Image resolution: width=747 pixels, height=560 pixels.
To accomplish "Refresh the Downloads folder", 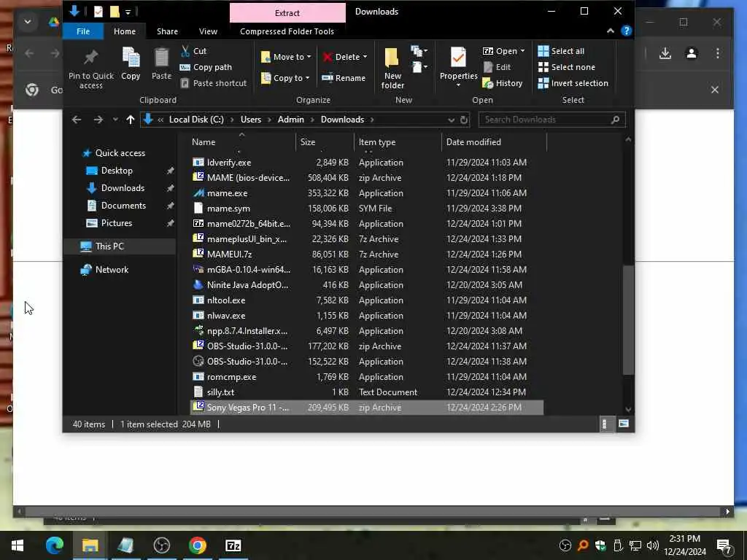I will [463, 120].
